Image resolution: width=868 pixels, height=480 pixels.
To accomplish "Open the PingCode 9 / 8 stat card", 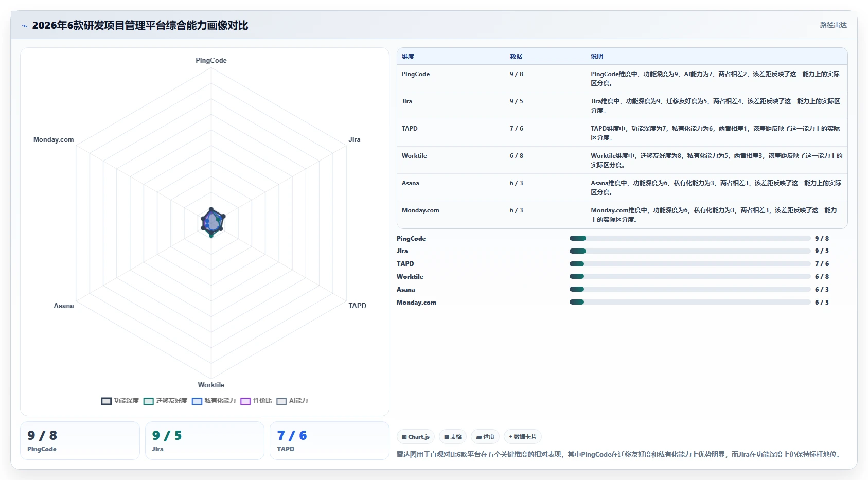I will click(x=80, y=440).
